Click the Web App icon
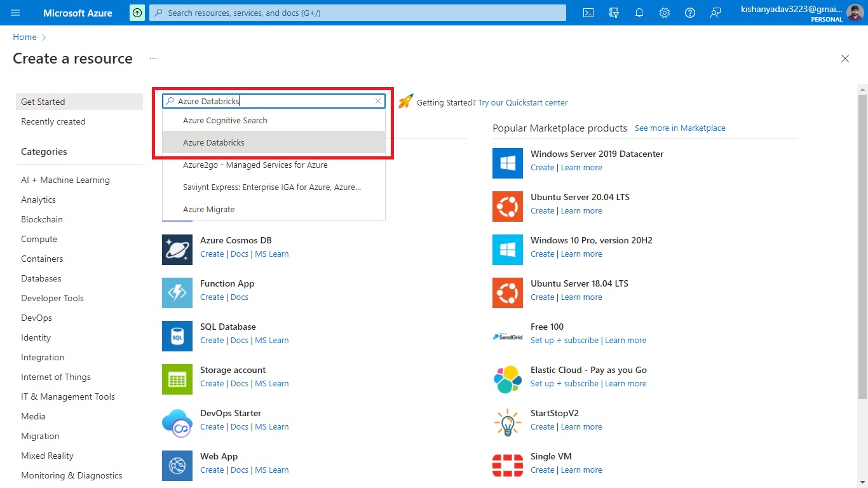The image size is (868, 488). coord(177,465)
